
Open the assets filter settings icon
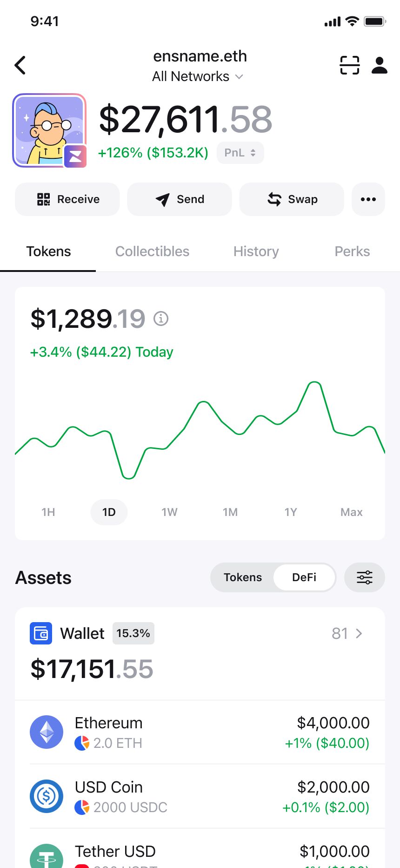coord(365,577)
